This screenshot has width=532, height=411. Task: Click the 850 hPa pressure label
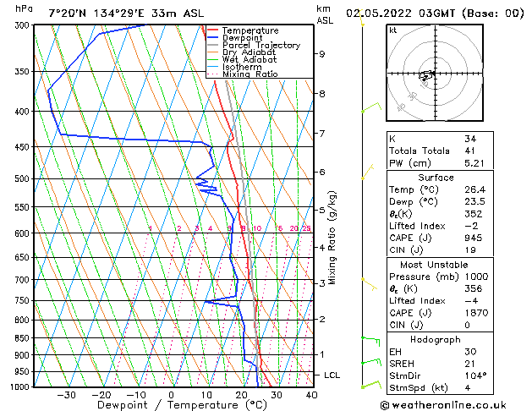(24, 338)
